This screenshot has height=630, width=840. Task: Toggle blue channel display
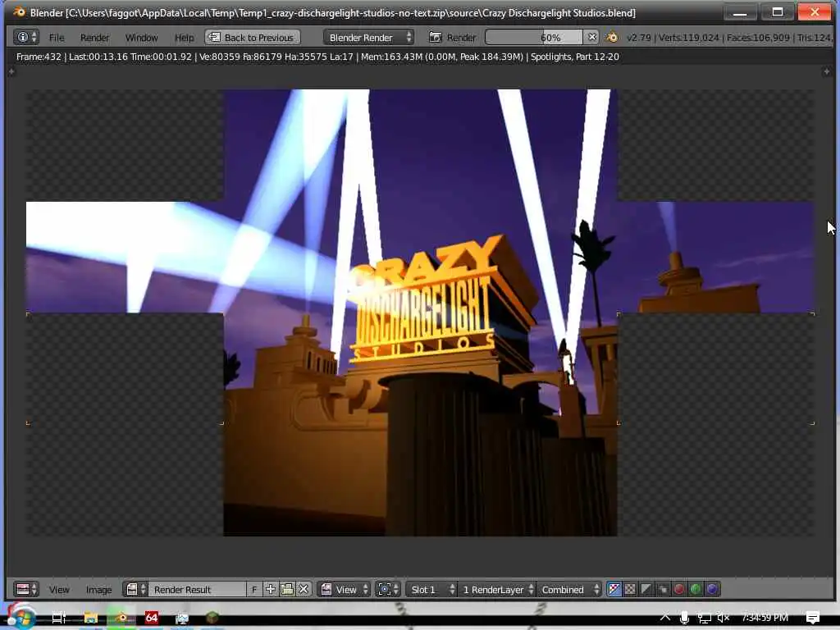click(x=712, y=589)
